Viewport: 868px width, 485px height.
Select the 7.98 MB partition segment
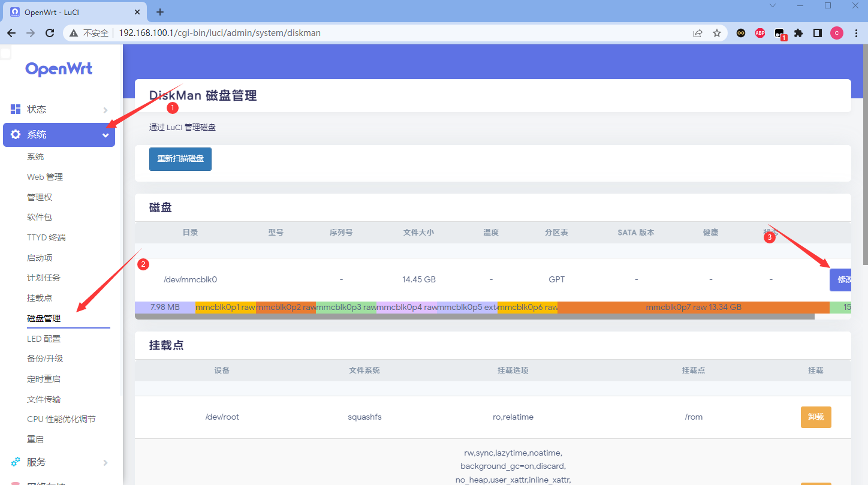click(165, 307)
